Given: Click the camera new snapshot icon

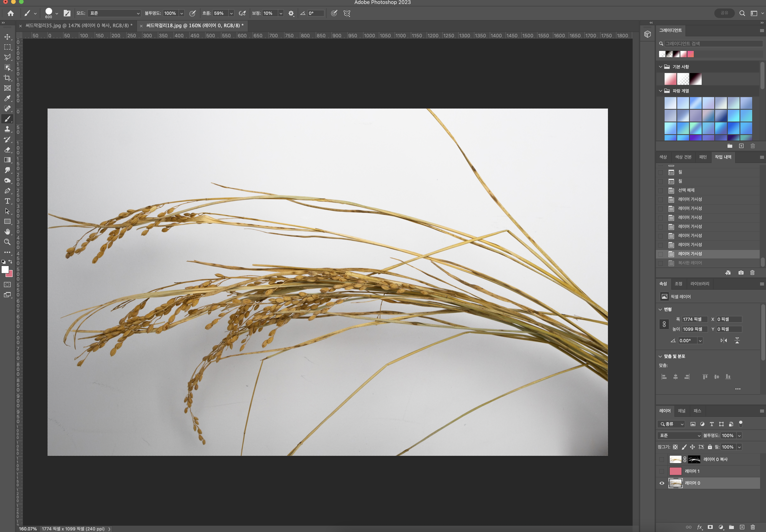Looking at the screenshot, I should 741,273.
